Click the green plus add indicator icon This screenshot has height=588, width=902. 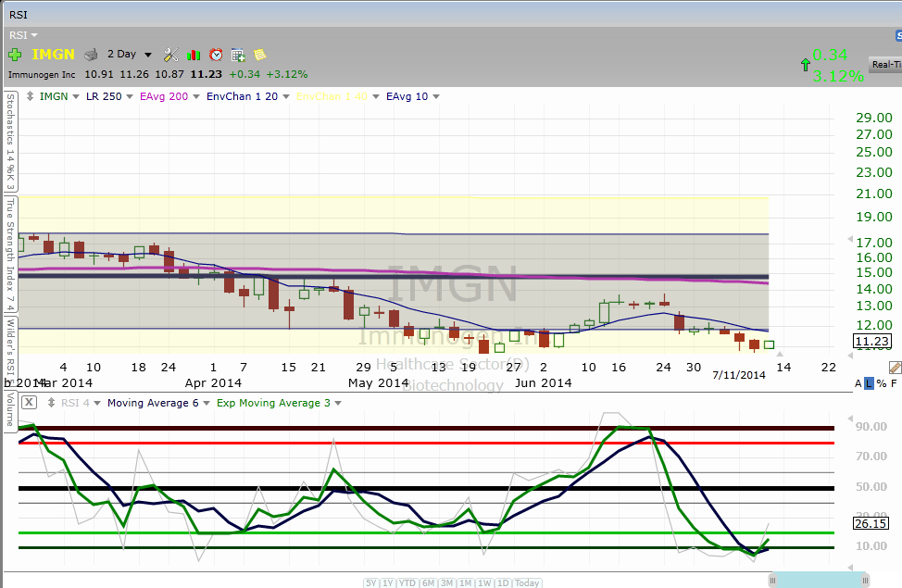[x=15, y=55]
